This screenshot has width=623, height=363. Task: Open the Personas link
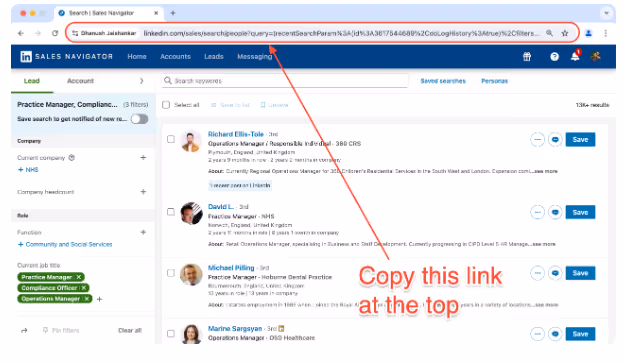pyautogui.click(x=494, y=81)
